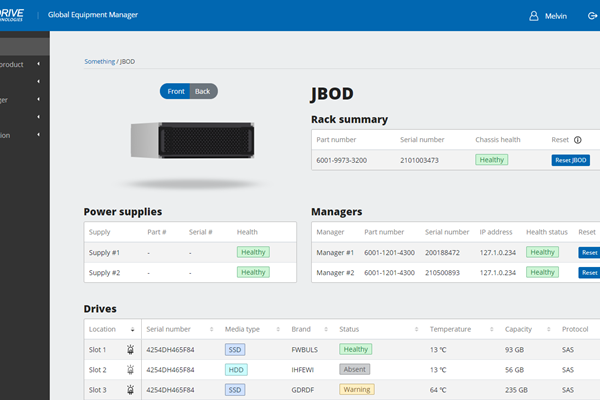Image resolution: width=600 pixels, height=400 pixels.
Task: Click the GDRDF brand cell
Action: [x=303, y=390]
